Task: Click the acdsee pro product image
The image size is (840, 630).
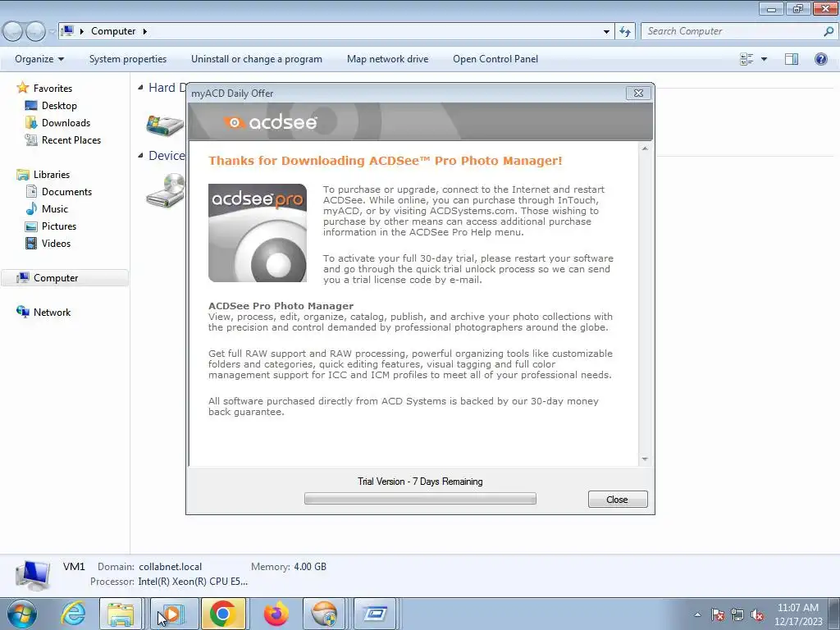Action: [258, 233]
